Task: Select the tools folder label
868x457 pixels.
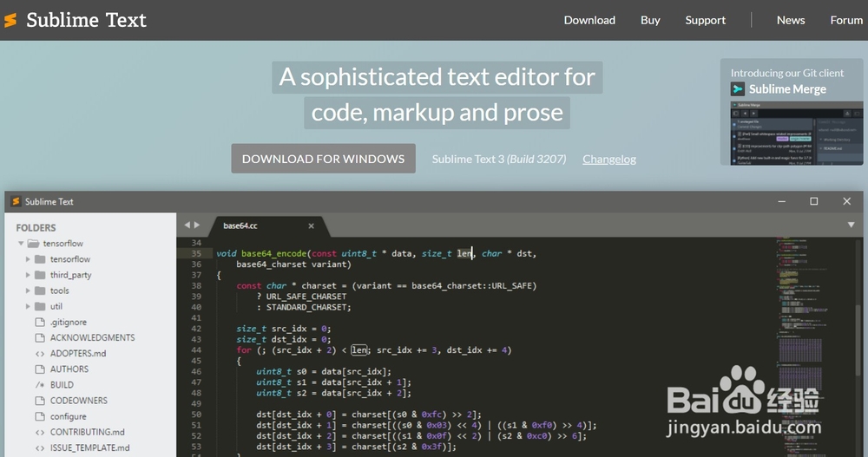Action: point(60,291)
